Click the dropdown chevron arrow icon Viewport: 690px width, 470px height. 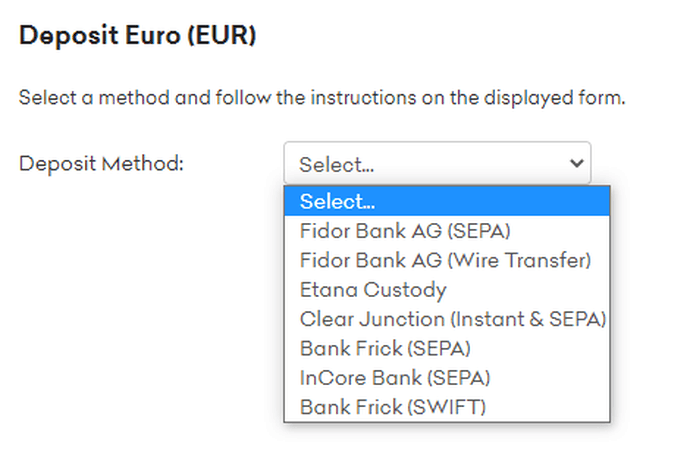coord(576,163)
